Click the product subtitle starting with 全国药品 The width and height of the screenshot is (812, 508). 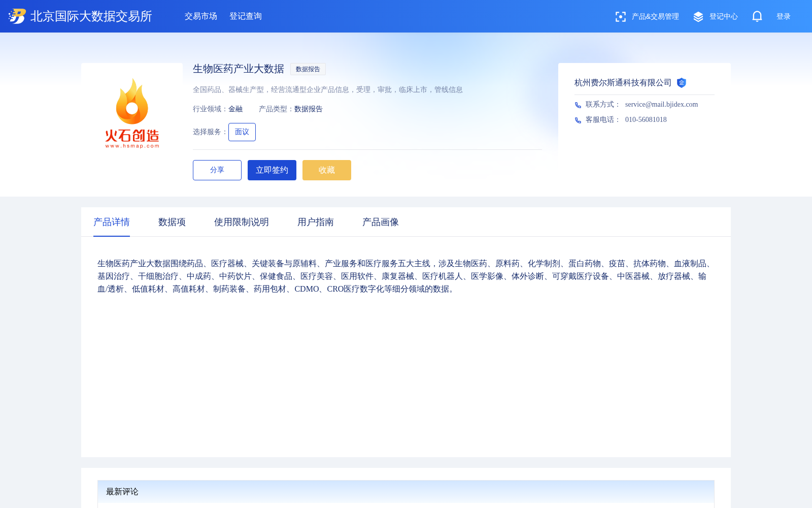328,89
